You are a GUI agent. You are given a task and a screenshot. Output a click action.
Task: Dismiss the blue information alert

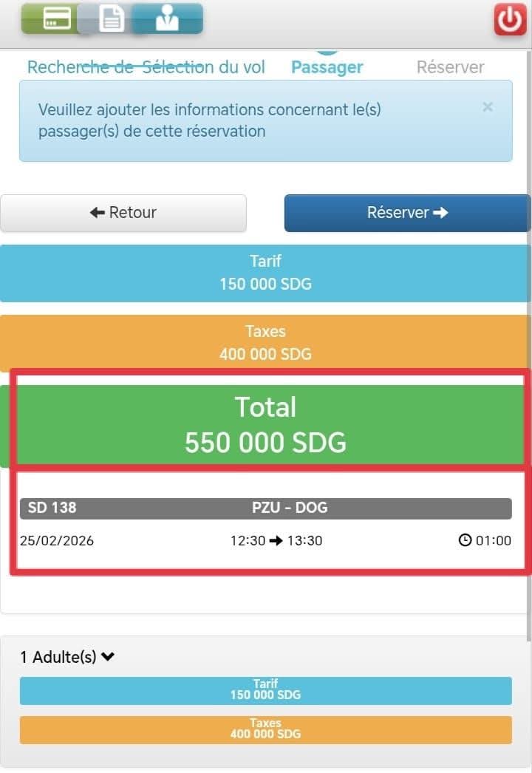487,107
